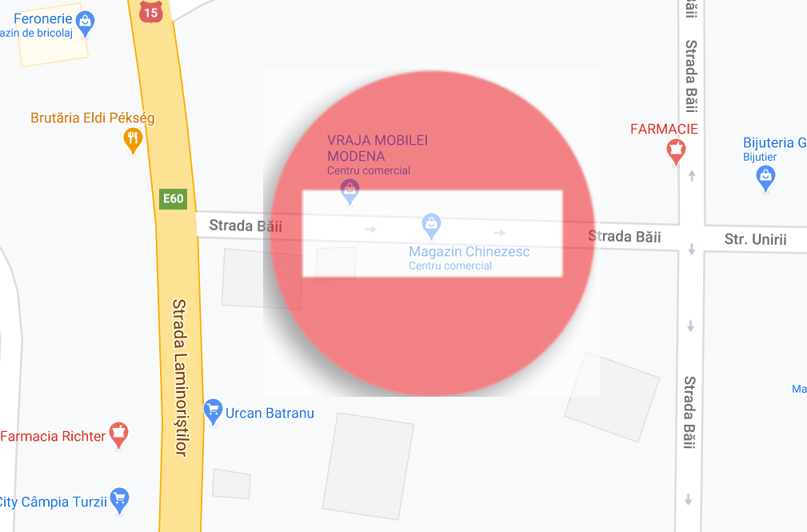Click the E60 route badge
This screenshot has width=807, height=532.
coord(173,198)
